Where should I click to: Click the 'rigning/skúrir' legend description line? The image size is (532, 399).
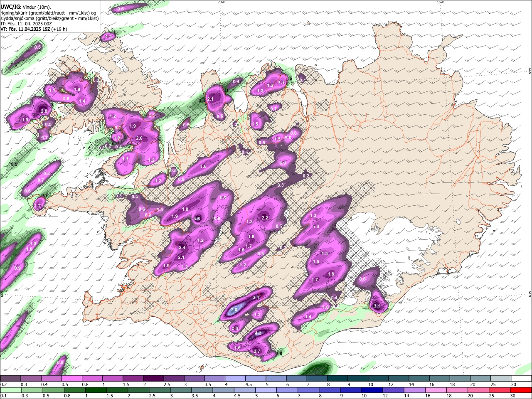tap(48, 13)
